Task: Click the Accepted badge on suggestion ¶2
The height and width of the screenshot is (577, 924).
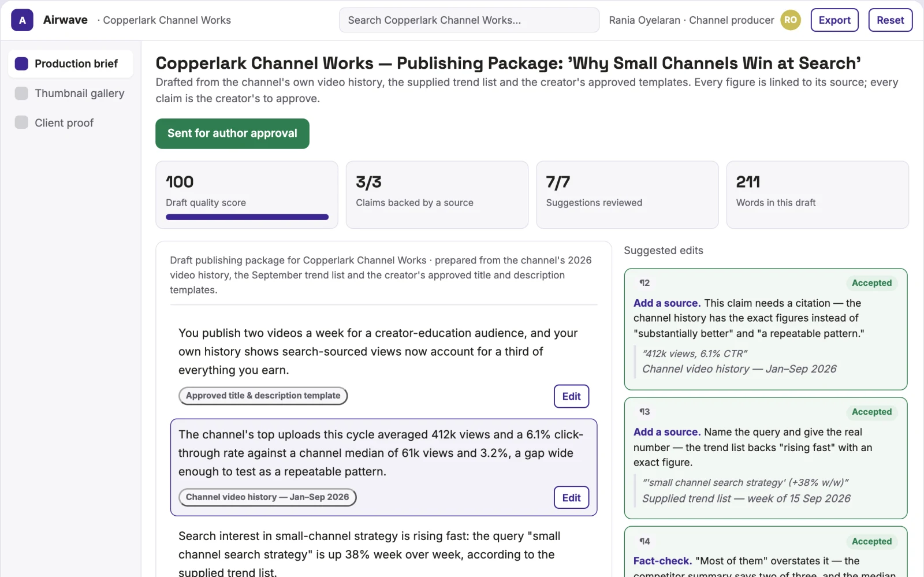Action: pyautogui.click(x=872, y=283)
